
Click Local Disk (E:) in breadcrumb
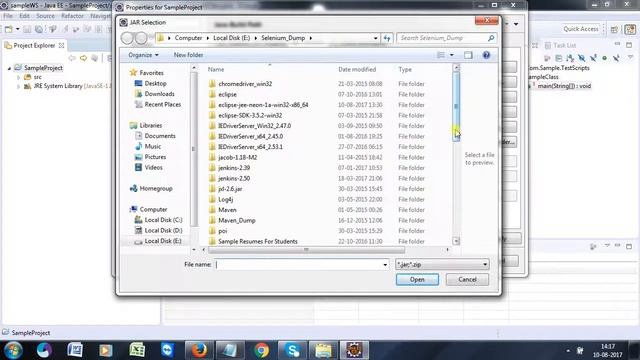point(231,38)
